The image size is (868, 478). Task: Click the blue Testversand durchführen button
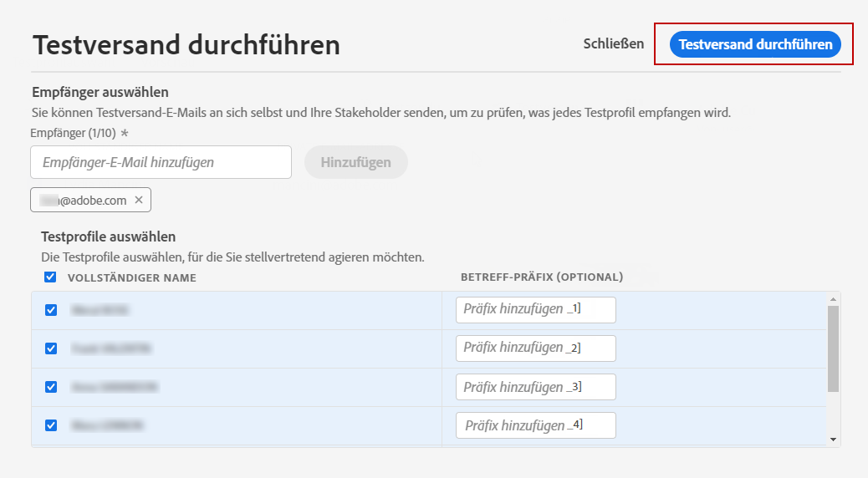point(755,44)
